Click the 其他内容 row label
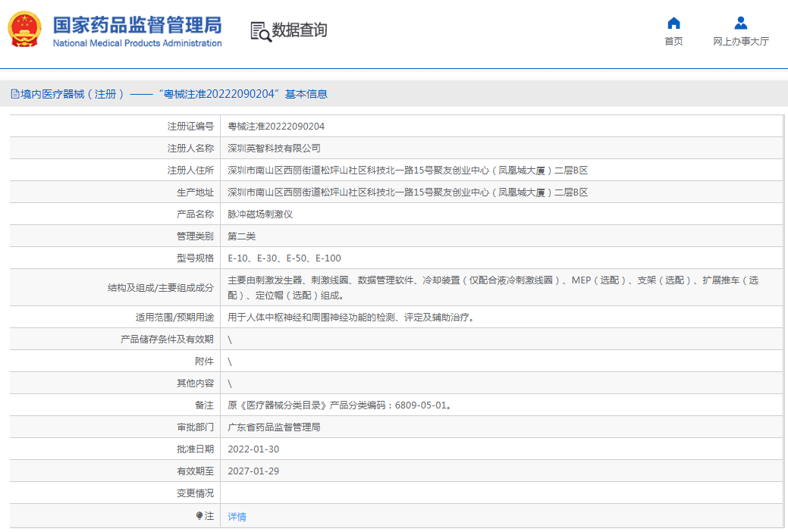788x532 pixels. [195, 383]
